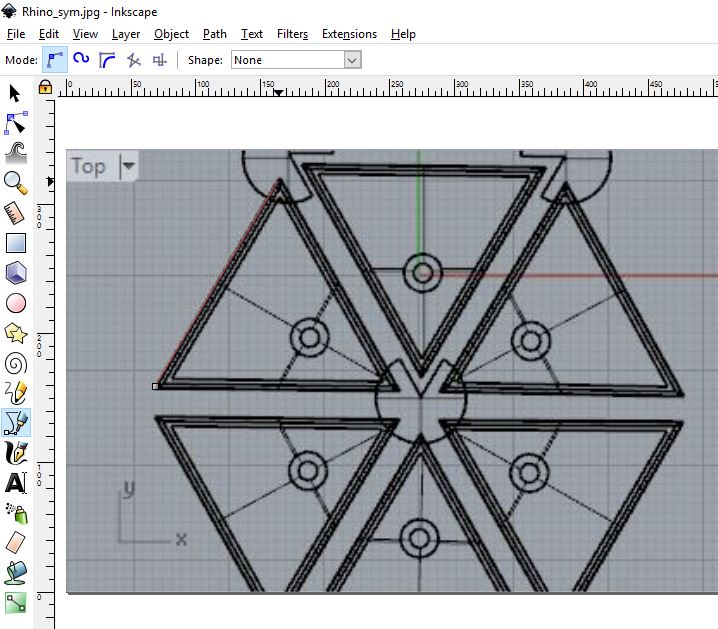The width and height of the screenshot is (718, 629).
Task: Pick the Eraser tool
Action: click(16, 543)
